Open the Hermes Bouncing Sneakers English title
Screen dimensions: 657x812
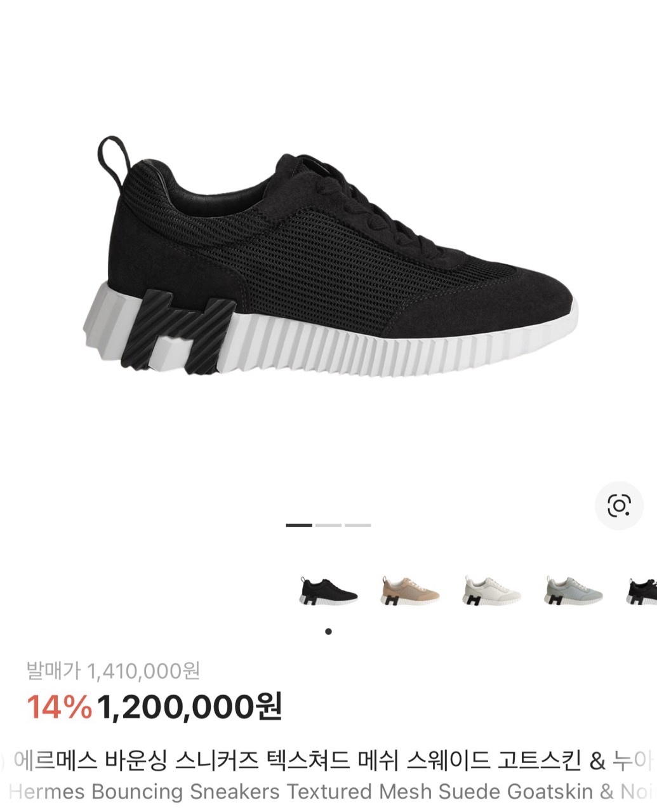(145, 792)
